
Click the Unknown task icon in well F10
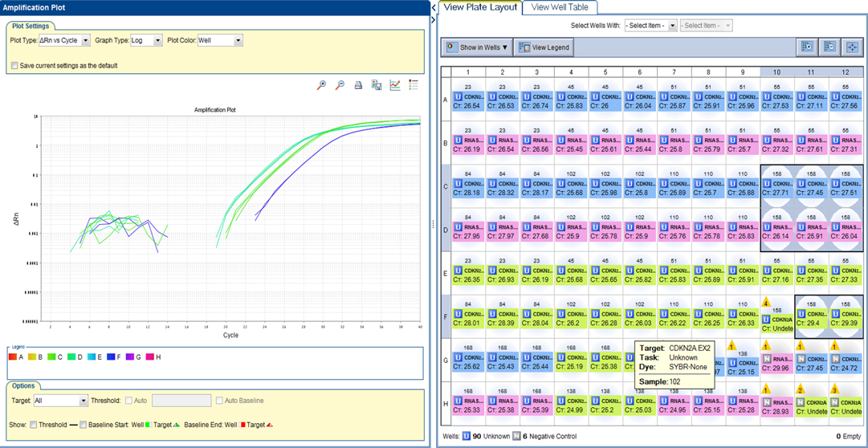coord(767,319)
